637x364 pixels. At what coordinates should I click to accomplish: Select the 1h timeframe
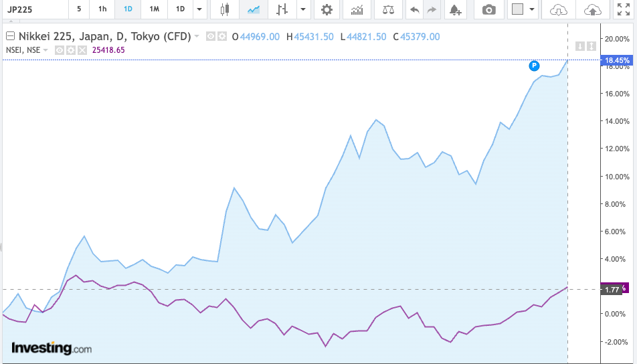[102, 9]
